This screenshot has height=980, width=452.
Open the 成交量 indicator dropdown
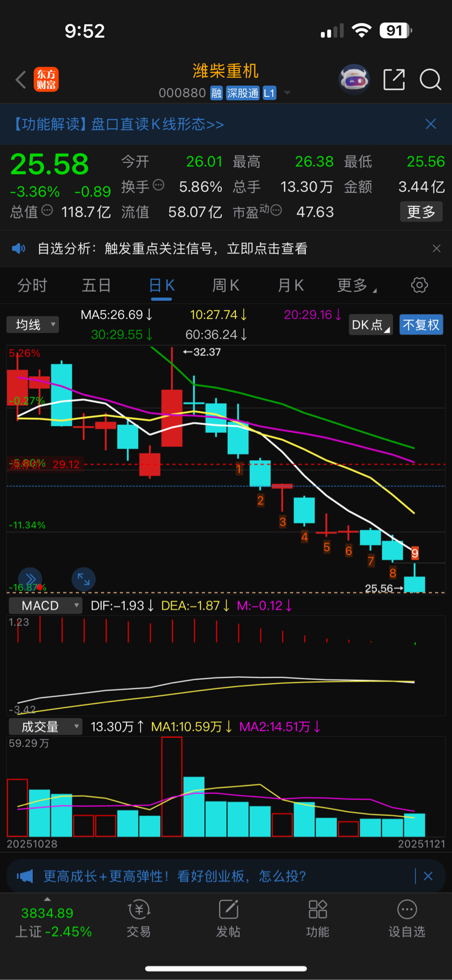pyautogui.click(x=45, y=727)
